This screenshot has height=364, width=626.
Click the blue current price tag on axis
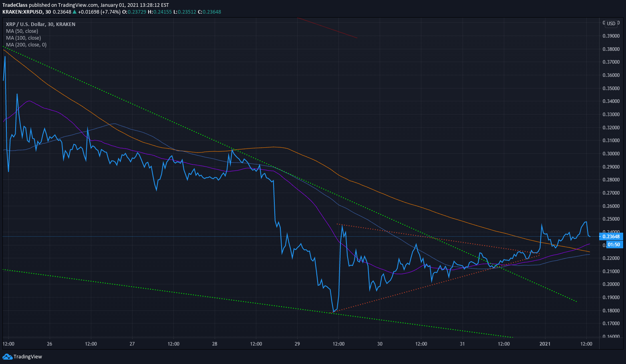pos(611,236)
